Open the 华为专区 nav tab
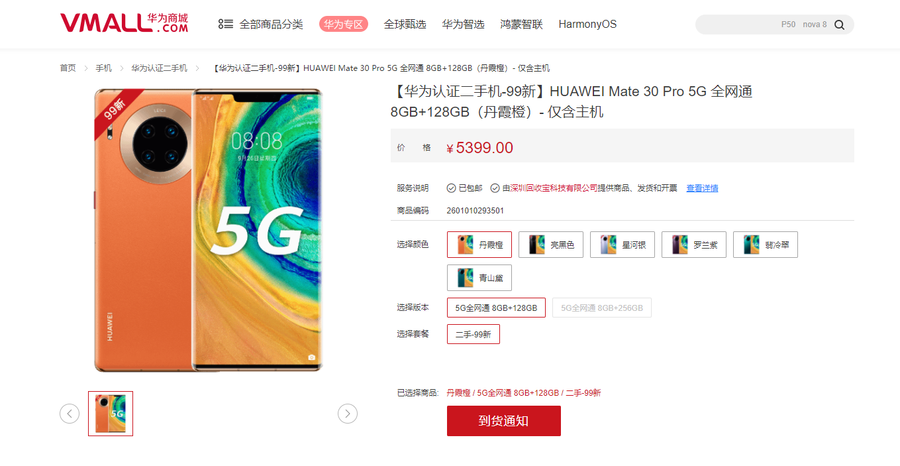Image resolution: width=900 pixels, height=466 pixels. pos(343,24)
